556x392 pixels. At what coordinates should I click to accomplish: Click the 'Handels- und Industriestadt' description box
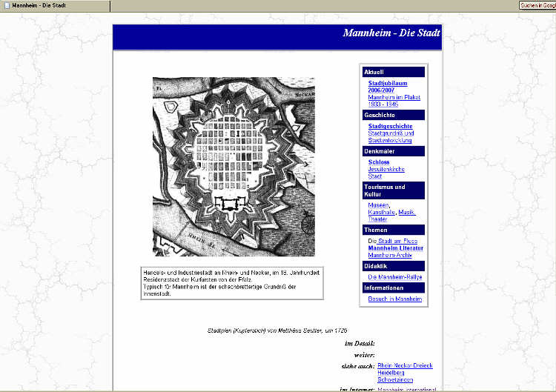click(232, 283)
